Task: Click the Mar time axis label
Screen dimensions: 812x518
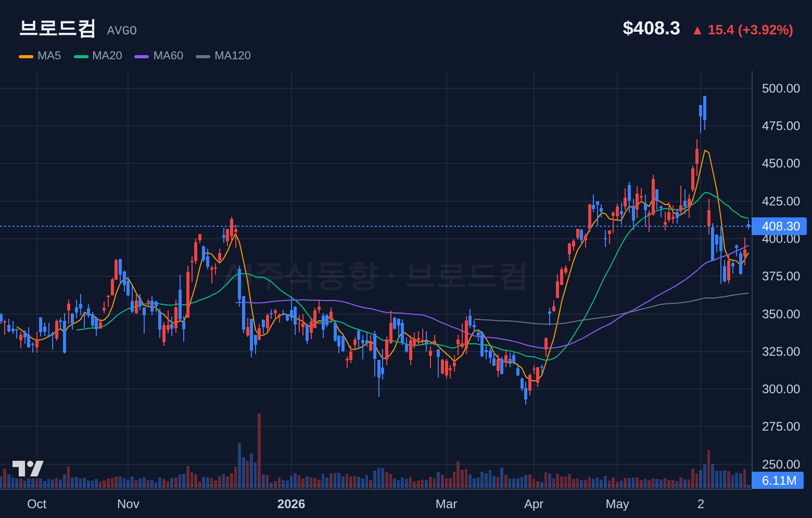Action: click(x=446, y=504)
